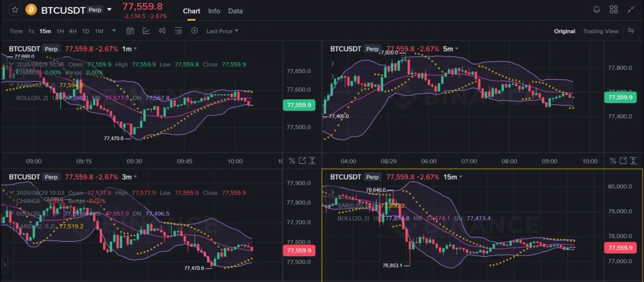644x282 pixels.
Task: Click the 76,853.1 low marker in 15m chart
Action: coord(392,266)
